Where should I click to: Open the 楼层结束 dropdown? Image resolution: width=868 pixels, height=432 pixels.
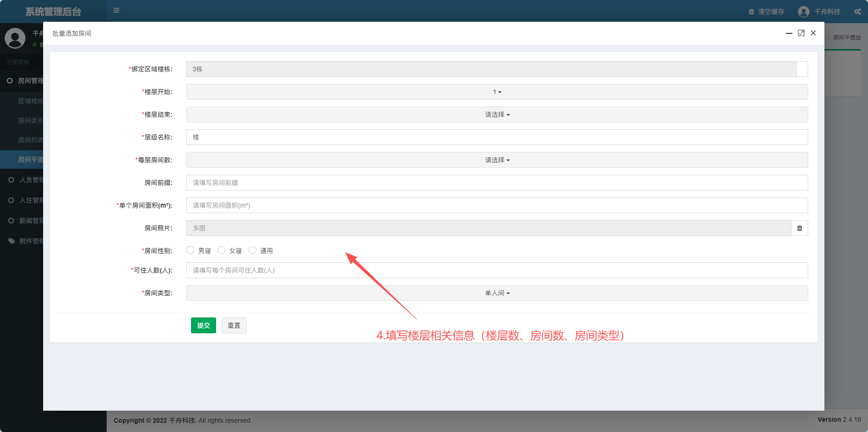(497, 114)
